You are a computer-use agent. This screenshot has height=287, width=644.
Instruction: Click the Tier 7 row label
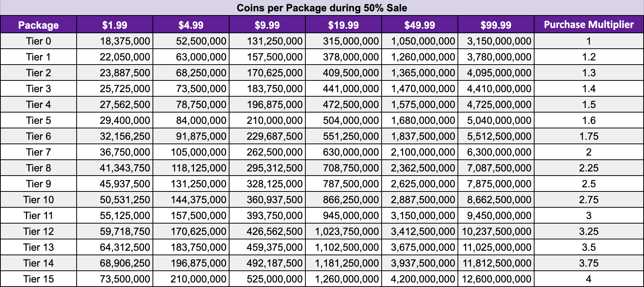pyautogui.click(x=39, y=152)
